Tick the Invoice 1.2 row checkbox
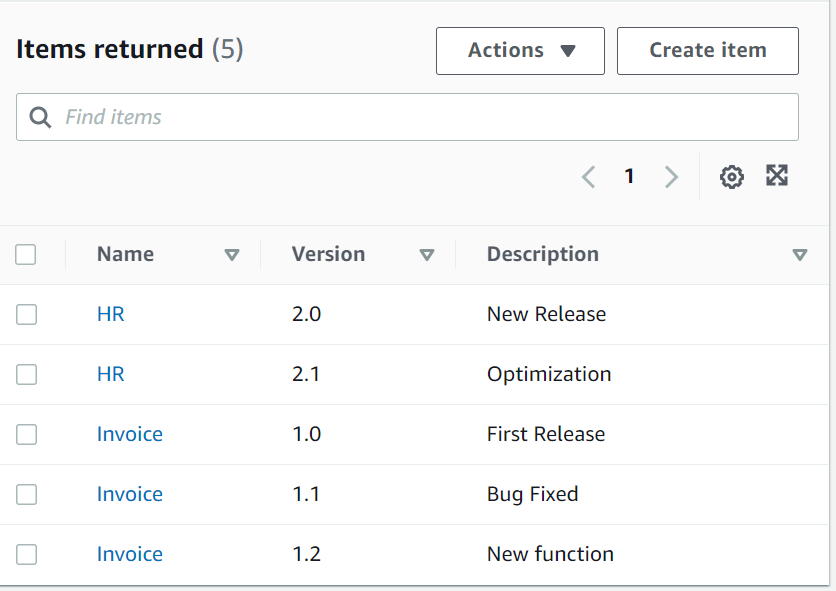This screenshot has height=591, width=836. click(x=26, y=554)
